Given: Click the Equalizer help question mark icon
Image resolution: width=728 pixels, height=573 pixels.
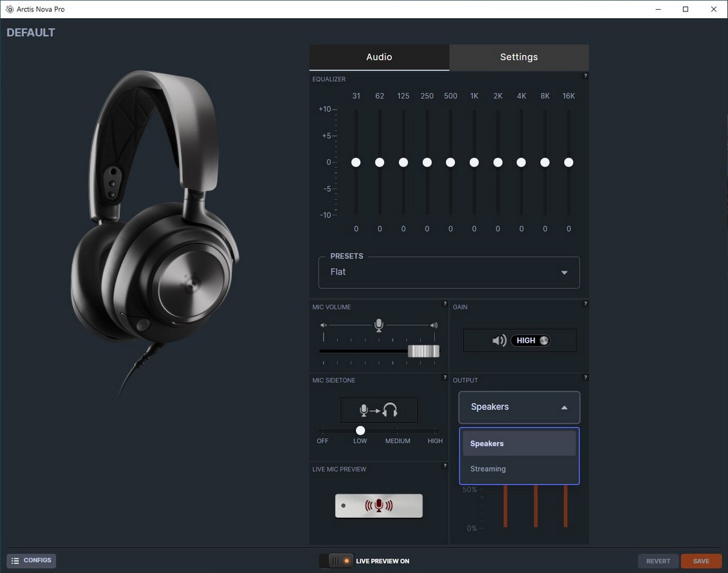Looking at the screenshot, I should point(585,76).
